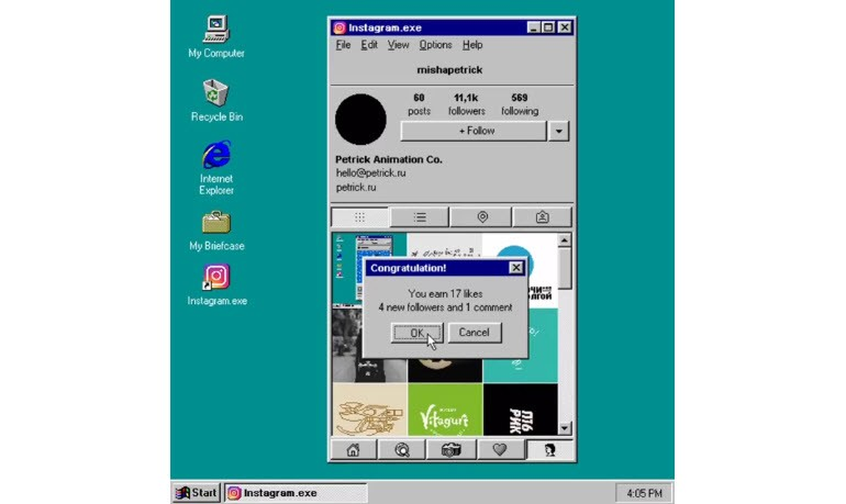Open the Recycle Bin icon
The width and height of the screenshot is (846, 504).
(x=216, y=100)
